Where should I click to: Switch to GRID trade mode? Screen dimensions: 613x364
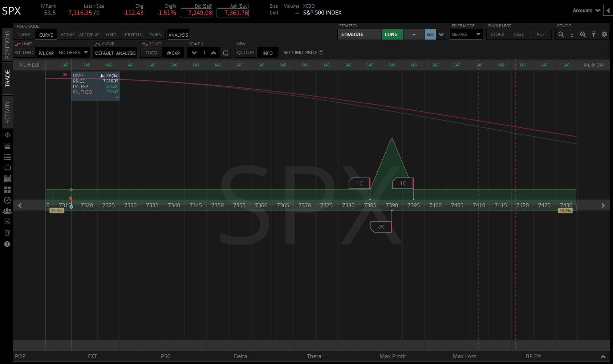(111, 34)
